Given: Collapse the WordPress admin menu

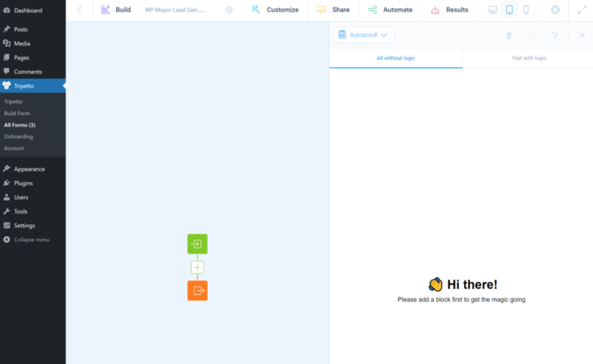Looking at the screenshot, I should click(33, 239).
